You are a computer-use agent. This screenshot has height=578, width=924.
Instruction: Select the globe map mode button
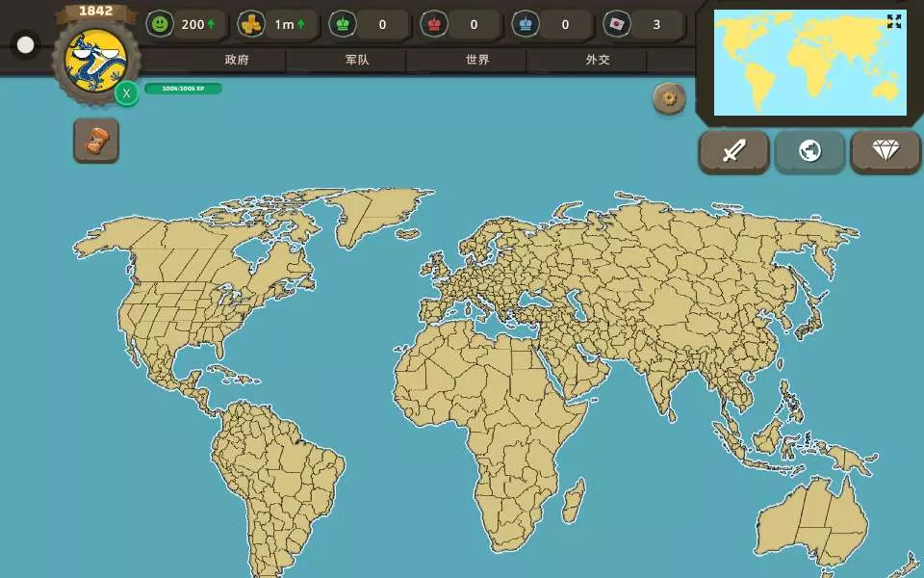tap(809, 151)
